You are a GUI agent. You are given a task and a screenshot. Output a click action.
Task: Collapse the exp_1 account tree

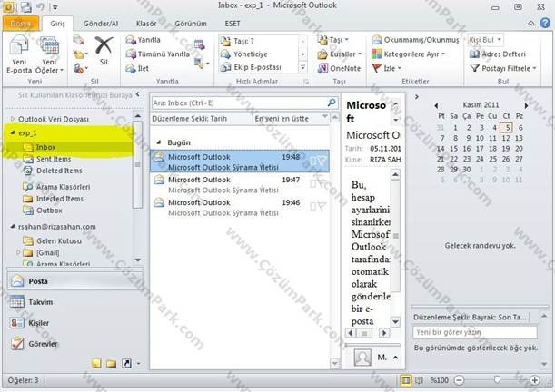[13, 132]
